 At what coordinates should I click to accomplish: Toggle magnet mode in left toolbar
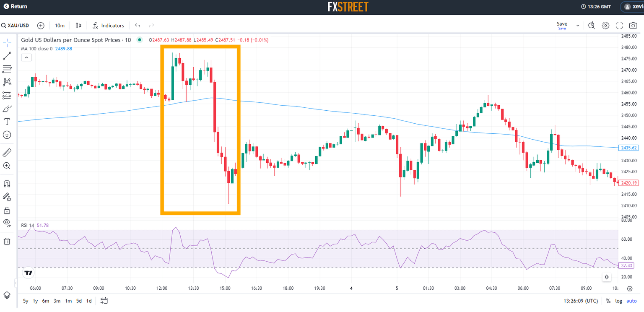point(7,183)
